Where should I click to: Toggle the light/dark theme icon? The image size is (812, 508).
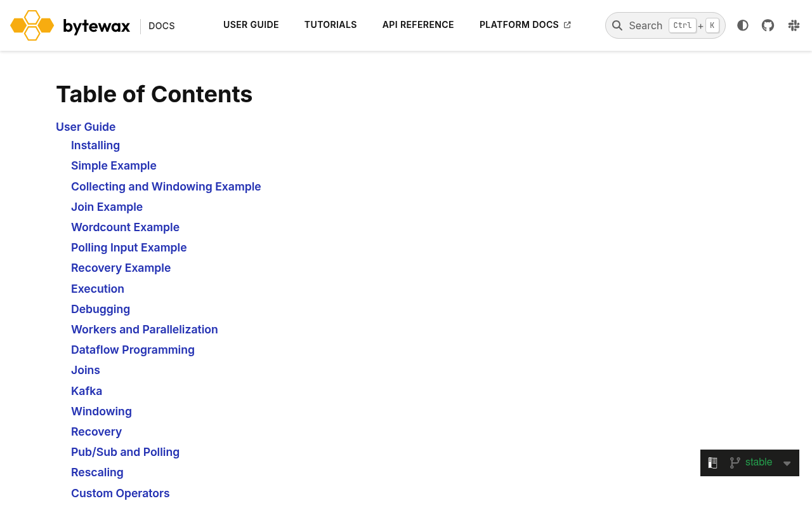coord(743,25)
